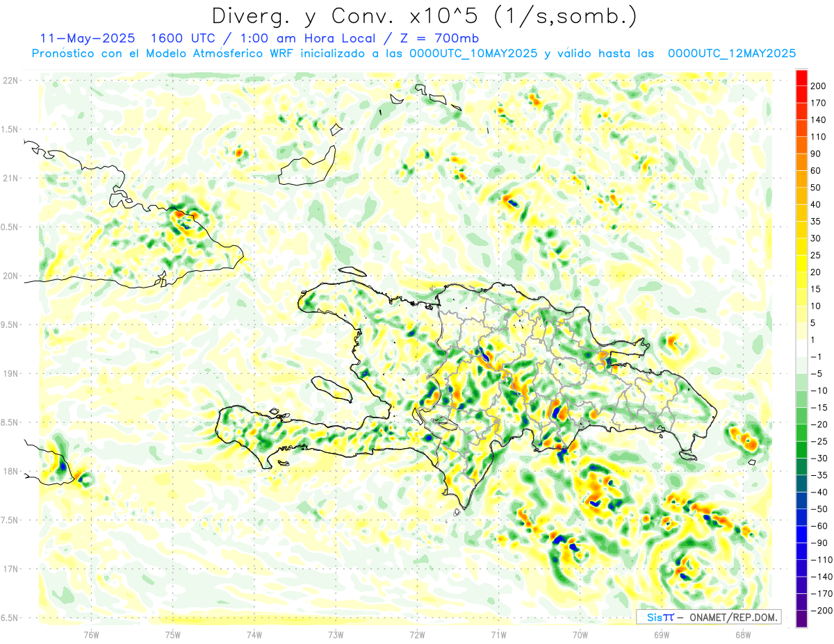Click the positive '35' color scale value
834x644 pixels.
pos(816,222)
